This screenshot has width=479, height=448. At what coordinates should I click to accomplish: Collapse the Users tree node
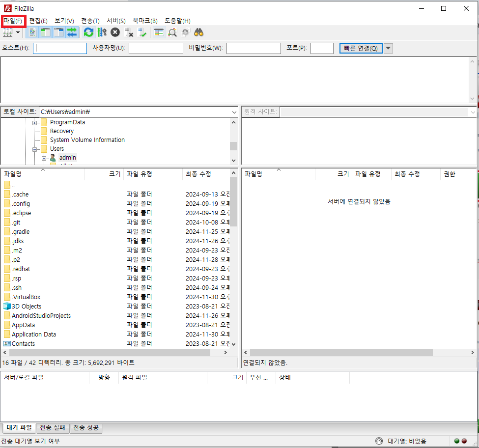coord(34,149)
